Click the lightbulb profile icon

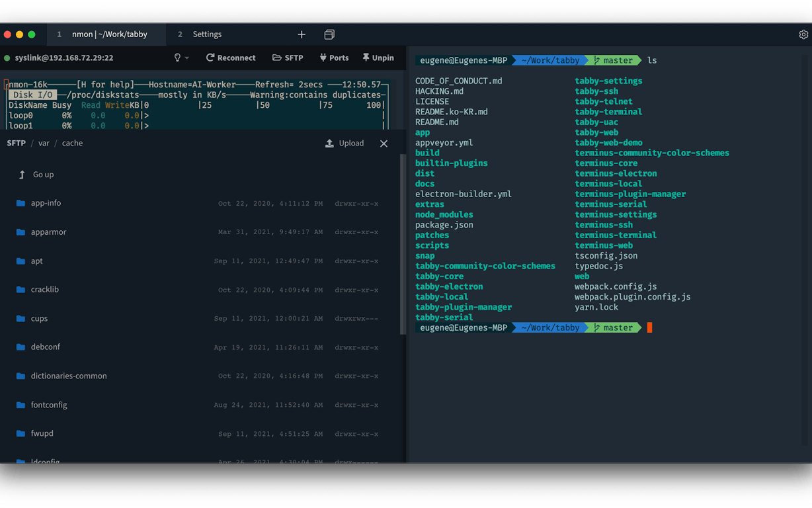(177, 58)
